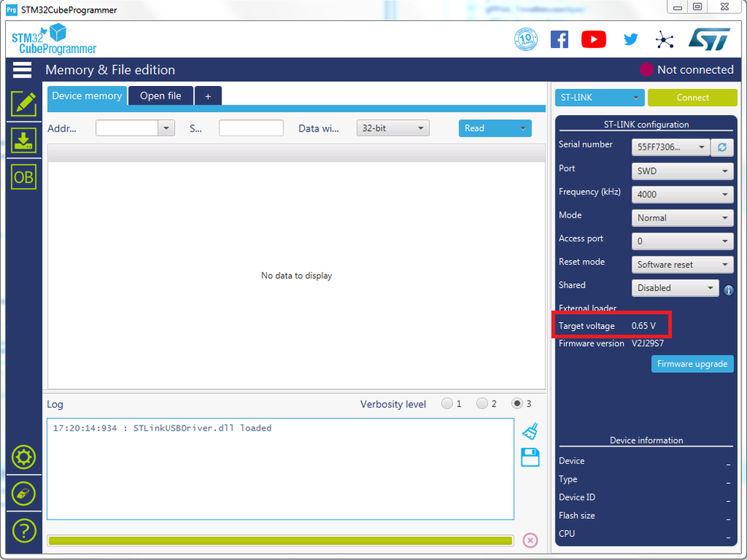747x560 pixels.
Task: Open the Frequency 4000 dropdown
Action: click(x=682, y=194)
